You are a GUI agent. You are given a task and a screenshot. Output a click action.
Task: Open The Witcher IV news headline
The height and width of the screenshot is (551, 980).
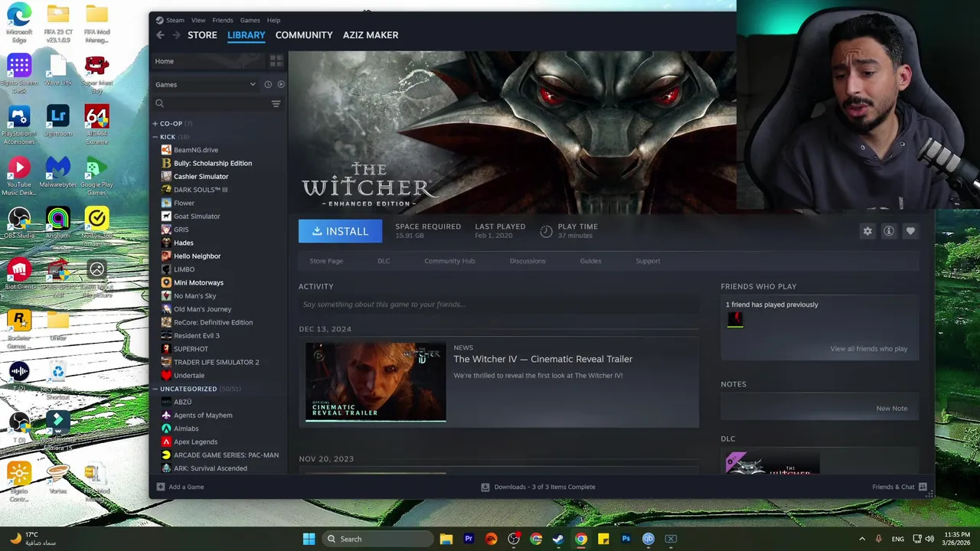[543, 359]
